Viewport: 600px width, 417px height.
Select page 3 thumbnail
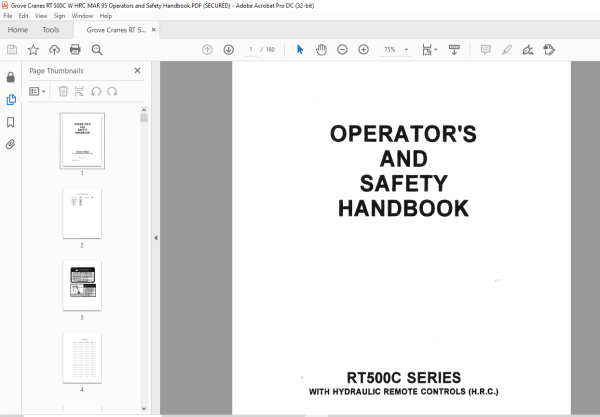82,285
